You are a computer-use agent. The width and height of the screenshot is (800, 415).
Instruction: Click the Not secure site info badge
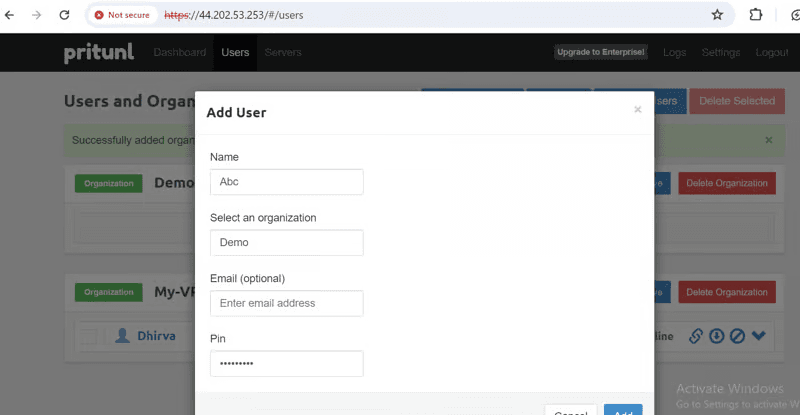coord(123,15)
